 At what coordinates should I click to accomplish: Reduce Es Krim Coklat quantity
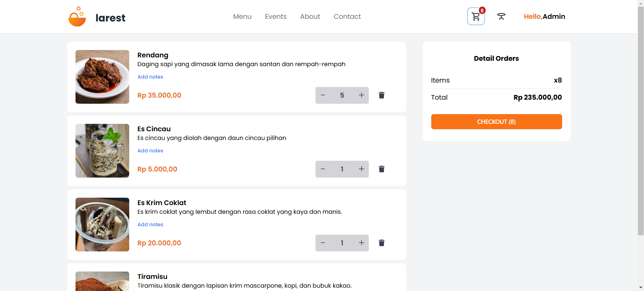[323, 243]
